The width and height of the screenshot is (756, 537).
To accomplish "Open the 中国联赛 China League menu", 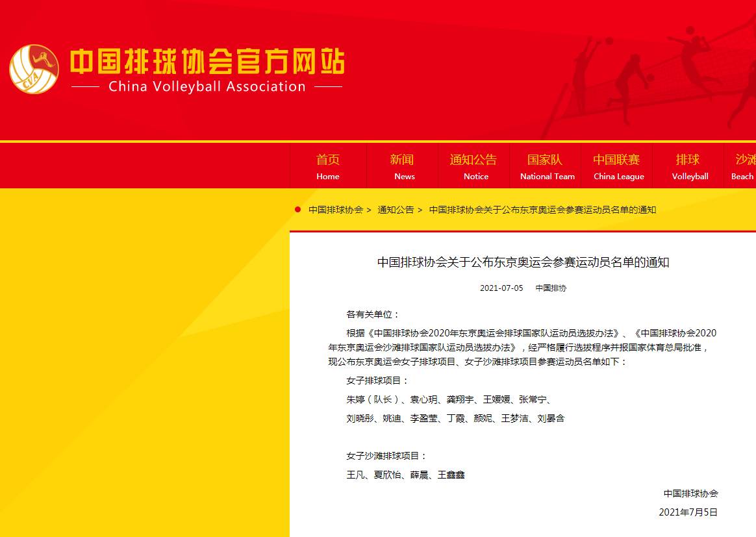I will point(617,166).
